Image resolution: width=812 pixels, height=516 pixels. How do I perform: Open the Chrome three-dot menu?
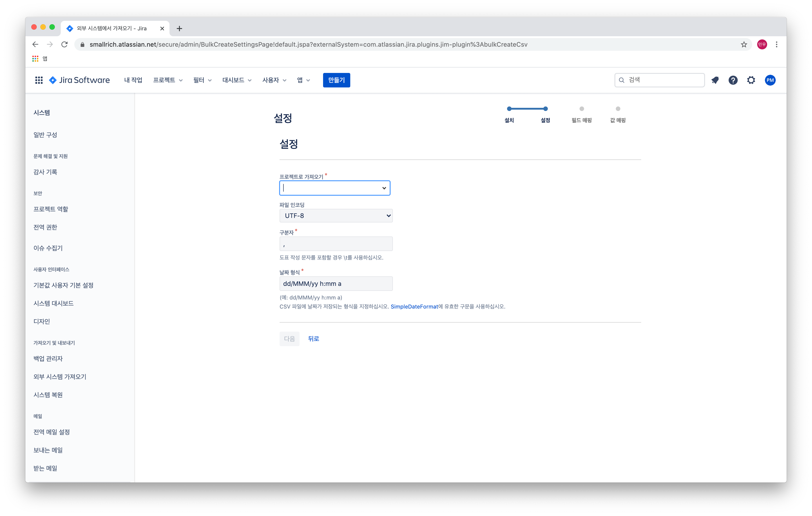pyautogui.click(x=777, y=44)
